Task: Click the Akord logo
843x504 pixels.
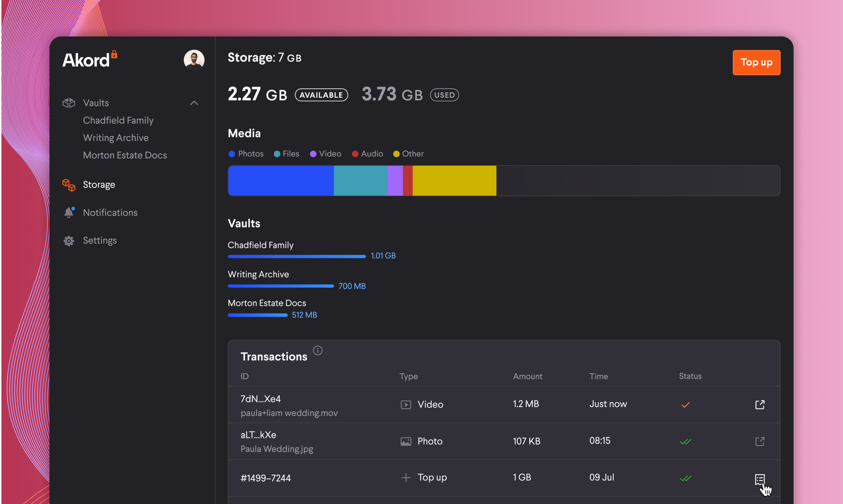Action: 89,60
